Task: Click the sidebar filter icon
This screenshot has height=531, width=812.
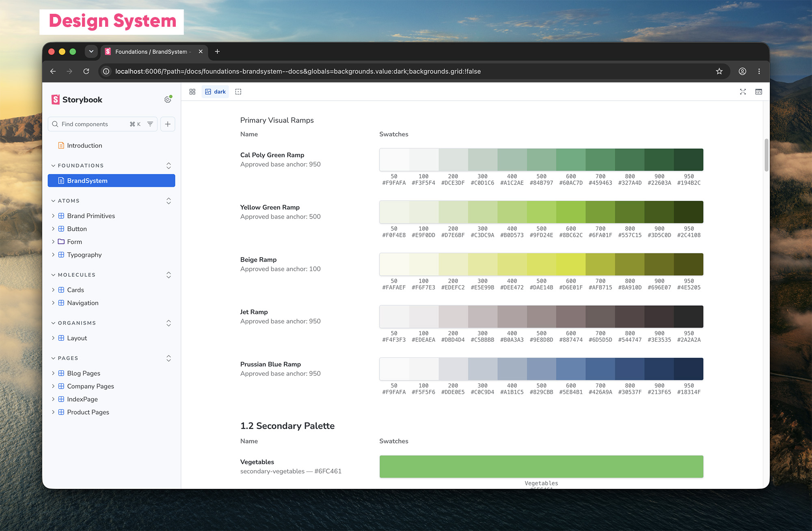Action: (150, 124)
